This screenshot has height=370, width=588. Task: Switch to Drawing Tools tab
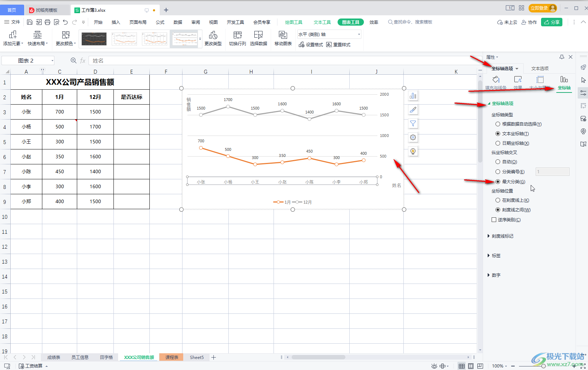294,22
